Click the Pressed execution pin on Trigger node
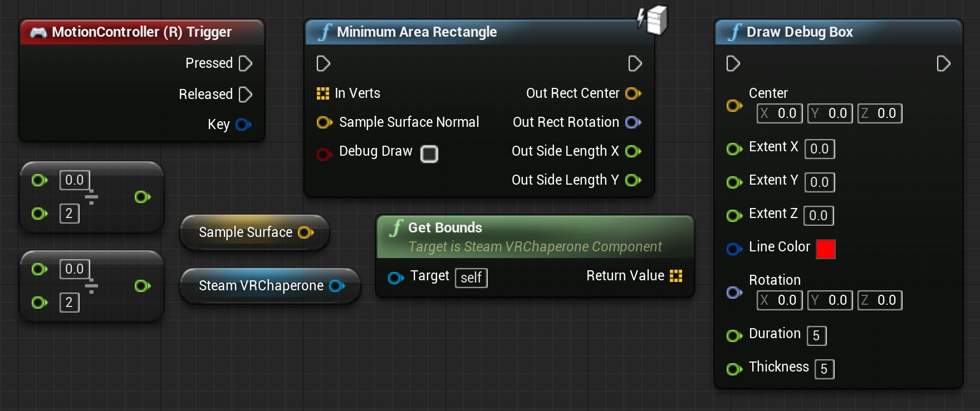 [245, 63]
